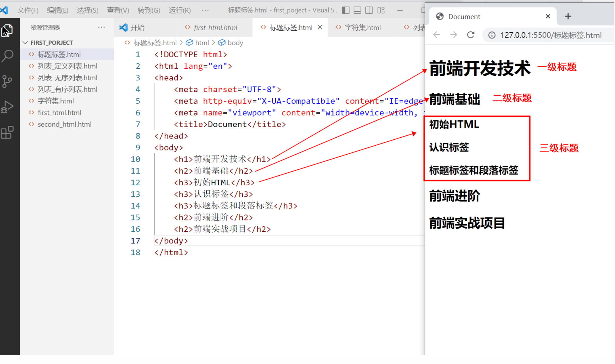The height and width of the screenshot is (364, 615).
Task: Click the browser address bar URL
Action: point(551,35)
